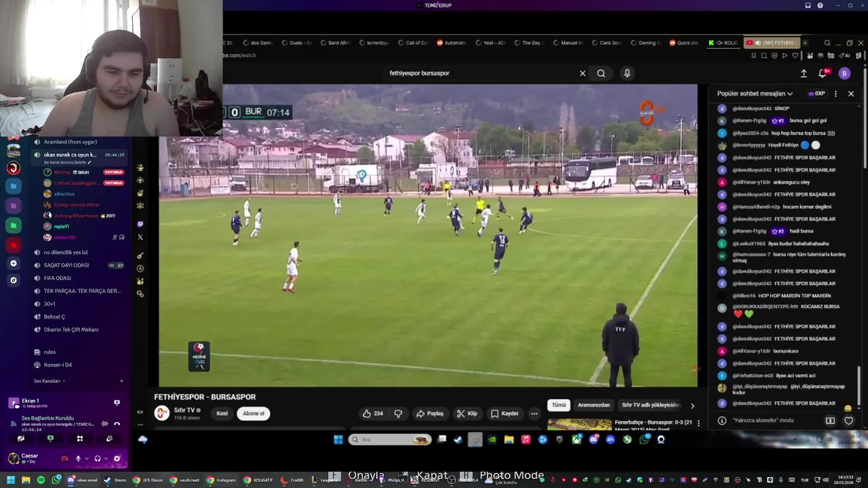
Task: Open File Explorer from the taskbar
Action: point(26,480)
